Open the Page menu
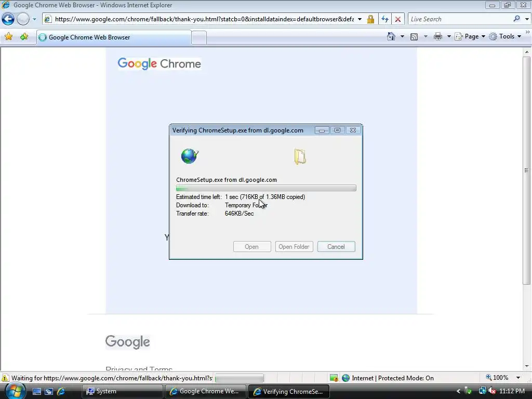532x399 pixels. tap(470, 36)
